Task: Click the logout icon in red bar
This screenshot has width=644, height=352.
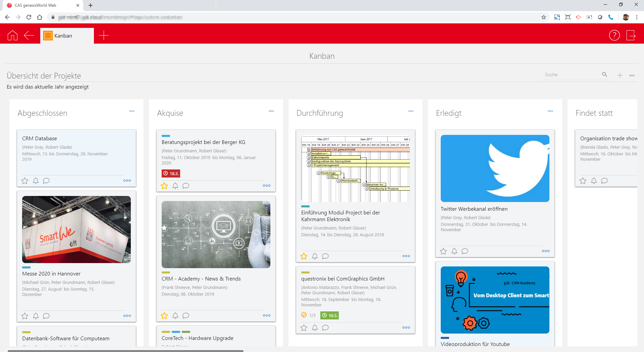Action: 631,35
